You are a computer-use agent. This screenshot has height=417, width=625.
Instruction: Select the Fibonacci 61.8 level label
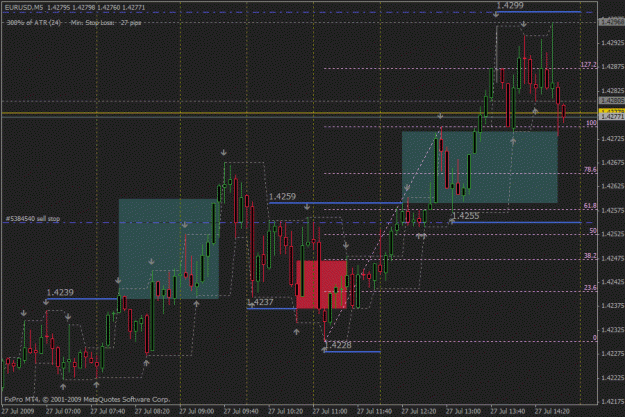click(x=590, y=206)
